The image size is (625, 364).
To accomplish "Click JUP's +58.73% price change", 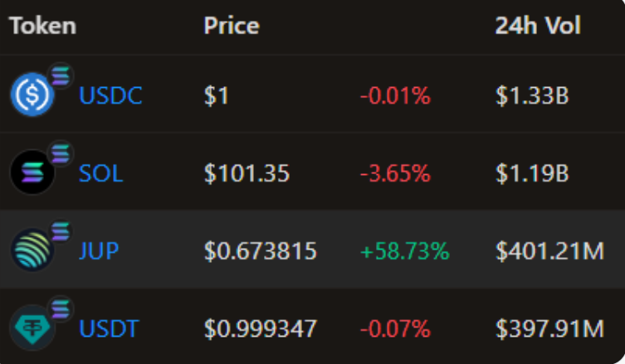I will (x=404, y=251).
